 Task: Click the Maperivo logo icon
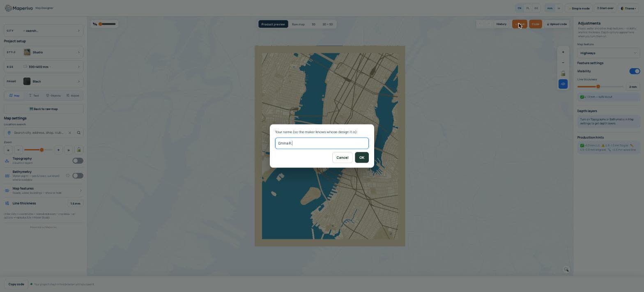8,8
